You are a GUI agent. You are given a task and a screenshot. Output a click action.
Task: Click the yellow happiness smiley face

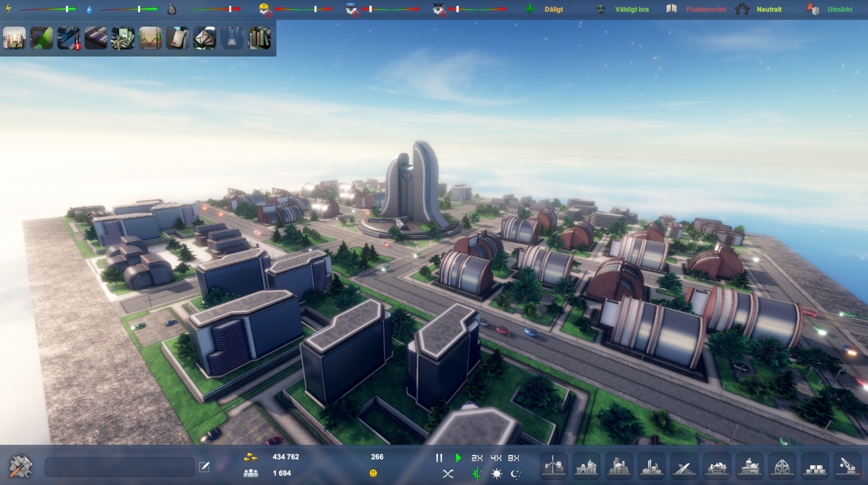point(373,473)
